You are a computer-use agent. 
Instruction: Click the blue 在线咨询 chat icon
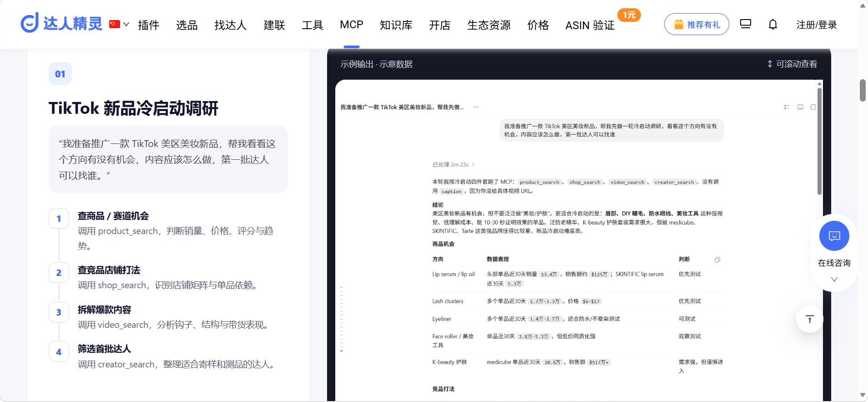[x=834, y=236]
